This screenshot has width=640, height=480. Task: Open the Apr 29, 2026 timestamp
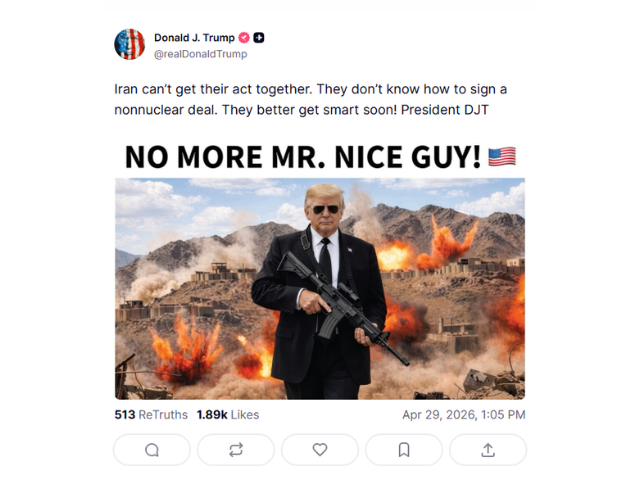463,415
